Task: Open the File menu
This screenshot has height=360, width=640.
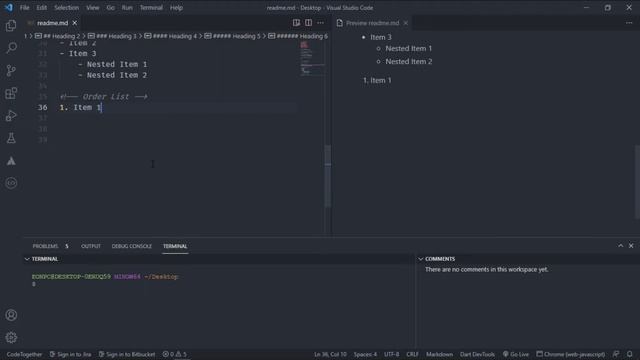Action: click(24, 7)
